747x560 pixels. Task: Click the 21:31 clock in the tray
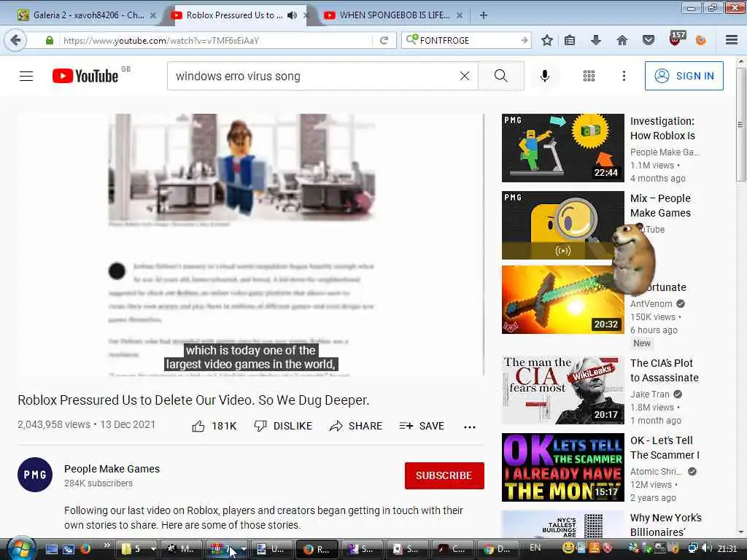coord(727,548)
